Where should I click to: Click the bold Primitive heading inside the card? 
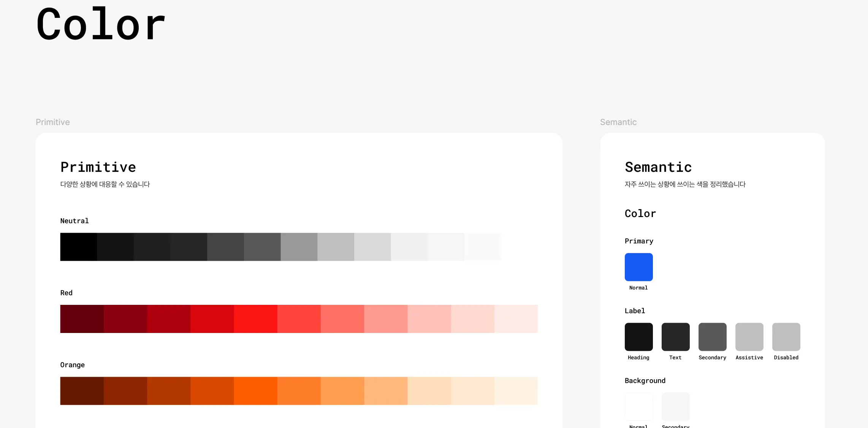98,167
